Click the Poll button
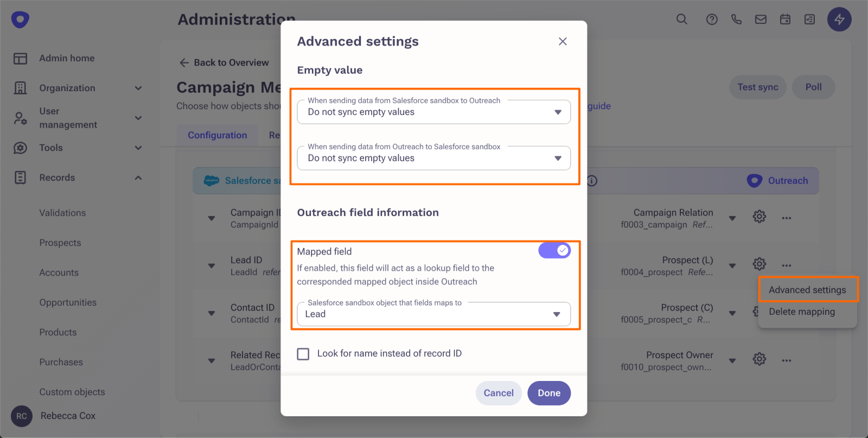868x438 pixels. click(813, 87)
